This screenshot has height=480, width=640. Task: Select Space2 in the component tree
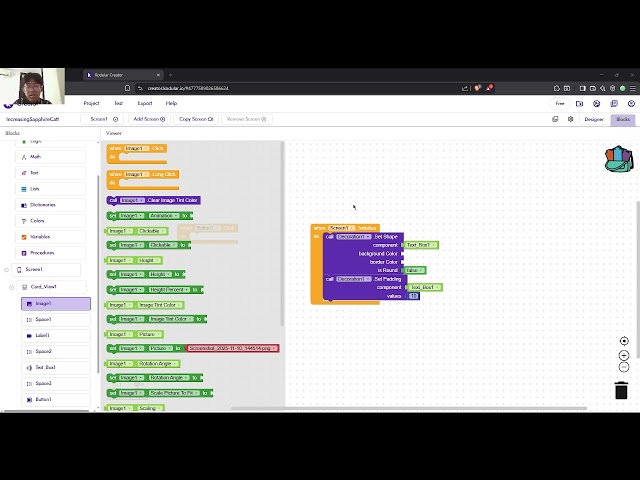coord(56,351)
